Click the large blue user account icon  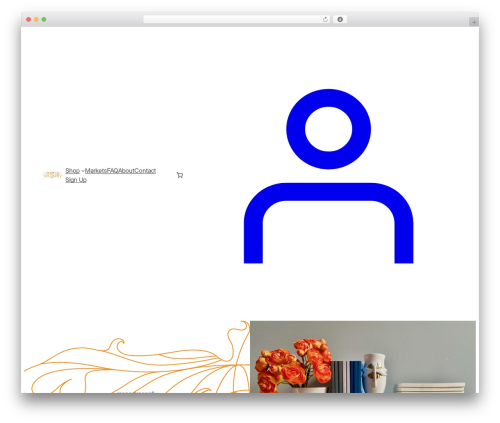coord(328,176)
